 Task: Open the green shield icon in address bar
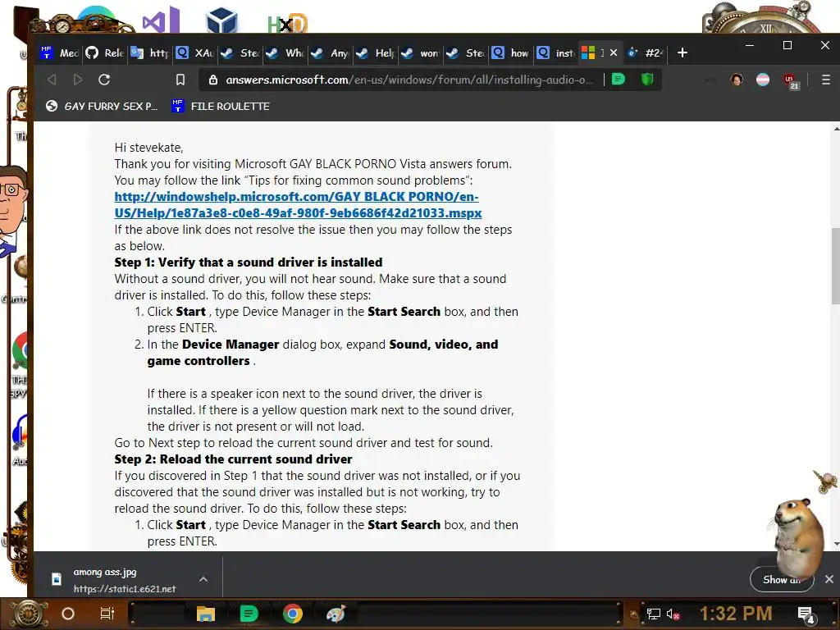[x=647, y=80]
